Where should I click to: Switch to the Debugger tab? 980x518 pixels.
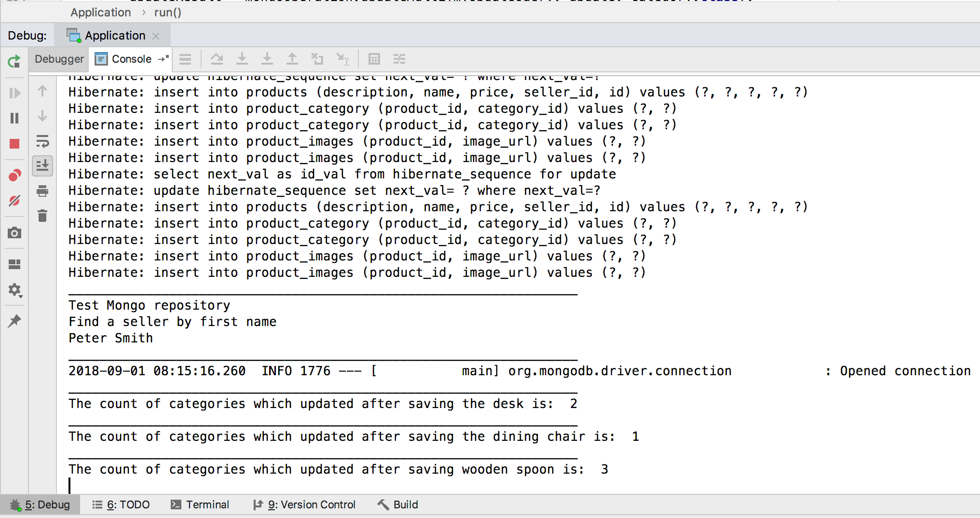click(59, 59)
